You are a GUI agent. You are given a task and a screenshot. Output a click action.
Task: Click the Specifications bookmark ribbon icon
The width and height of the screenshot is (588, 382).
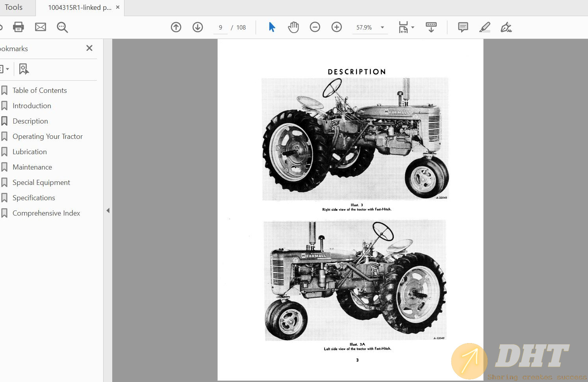4,198
